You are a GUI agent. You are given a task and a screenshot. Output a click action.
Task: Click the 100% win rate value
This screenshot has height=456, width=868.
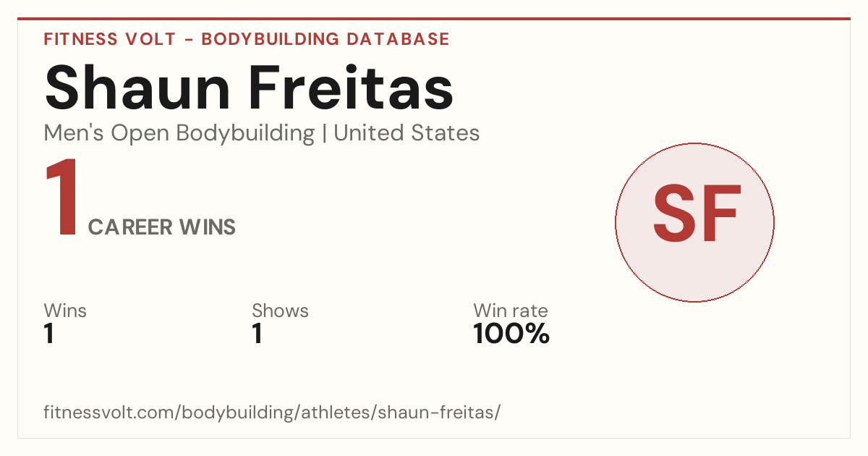(x=511, y=334)
